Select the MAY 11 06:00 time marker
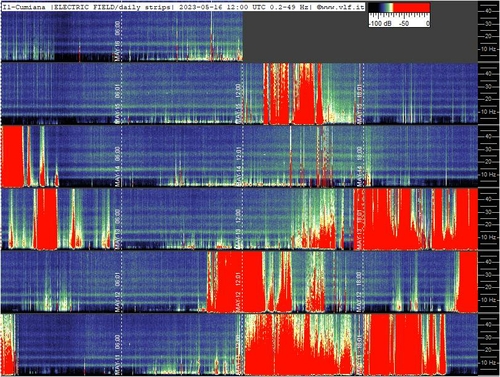 click(117, 355)
